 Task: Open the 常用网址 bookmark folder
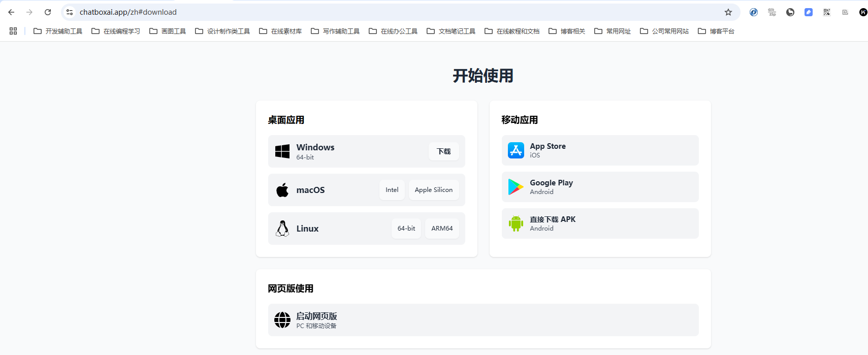click(613, 31)
